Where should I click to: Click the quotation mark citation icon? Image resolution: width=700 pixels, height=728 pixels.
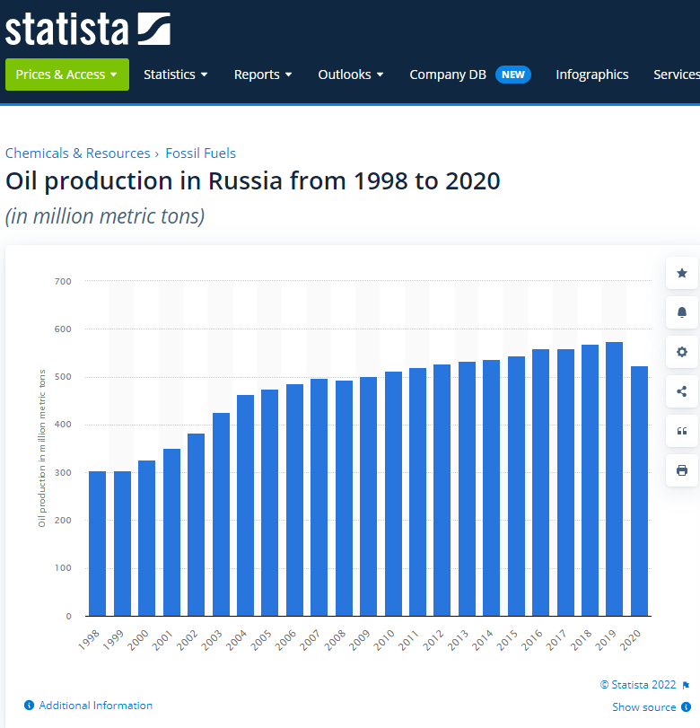tap(682, 431)
